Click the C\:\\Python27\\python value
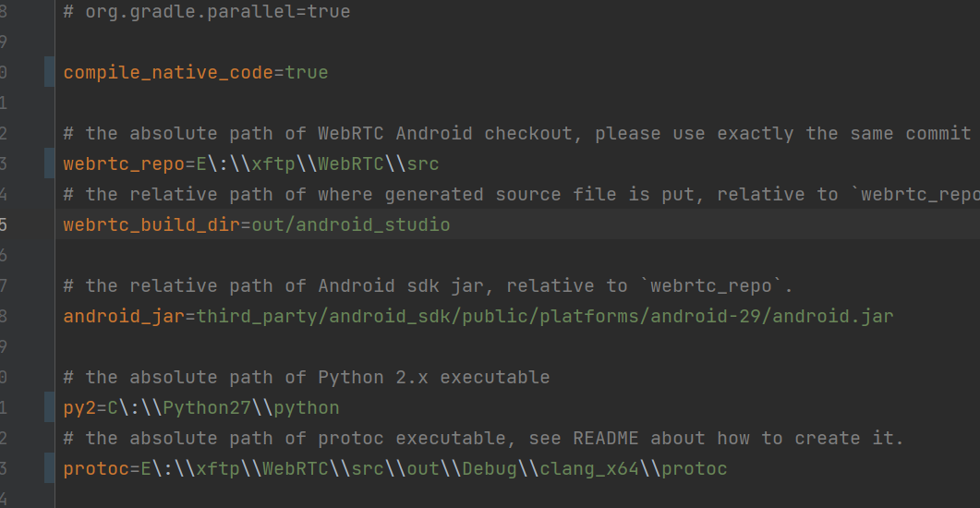The image size is (980, 508). 224,408
